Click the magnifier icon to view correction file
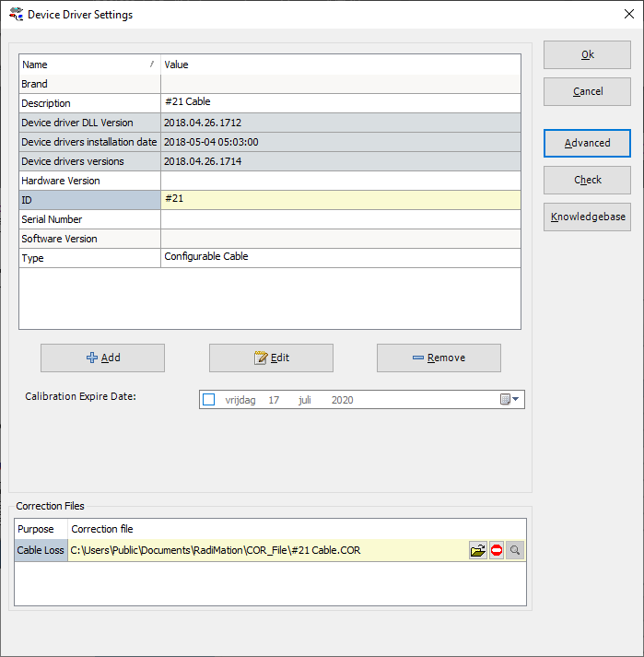The width and height of the screenshot is (644, 657). pyautogui.click(x=515, y=550)
